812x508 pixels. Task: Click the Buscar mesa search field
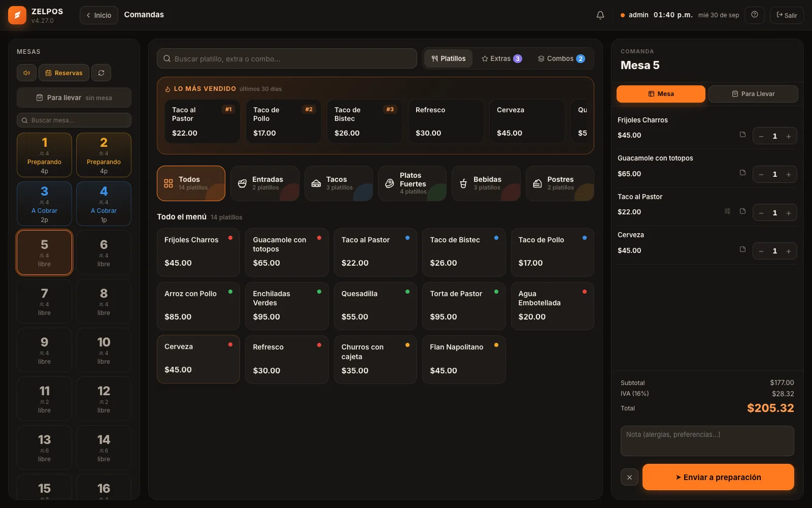(74, 120)
